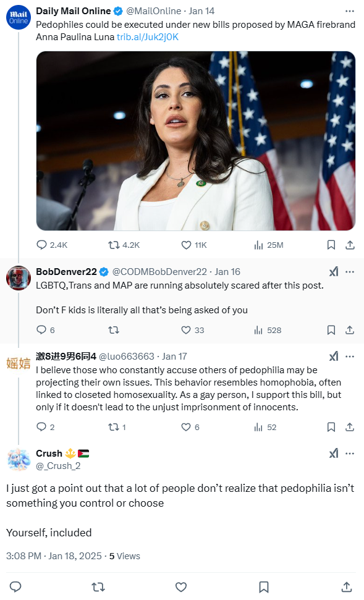Reply to Crush's tweet at bottom
Image resolution: width=364 pixels, height=600 pixels.
(15, 586)
